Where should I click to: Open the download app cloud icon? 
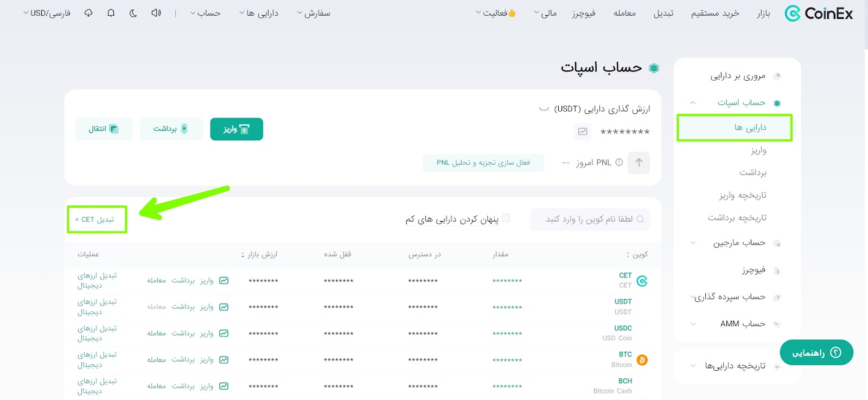(88, 13)
